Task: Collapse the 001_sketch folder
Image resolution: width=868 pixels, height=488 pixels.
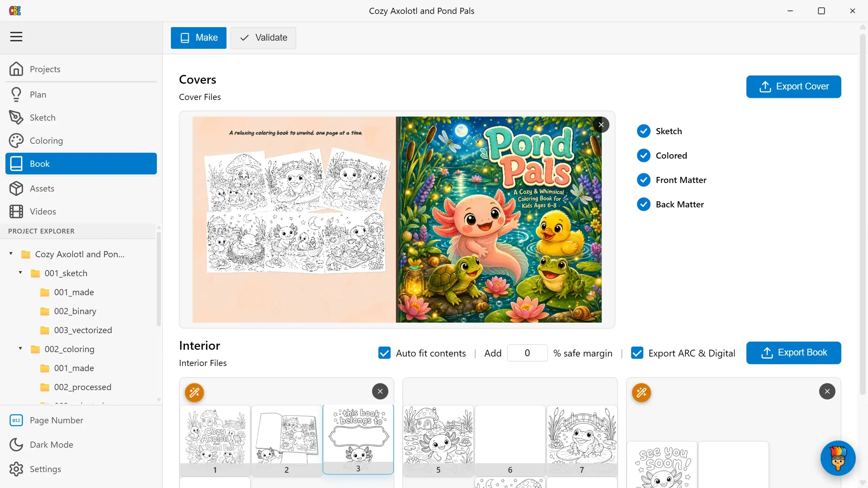Action: [x=20, y=273]
